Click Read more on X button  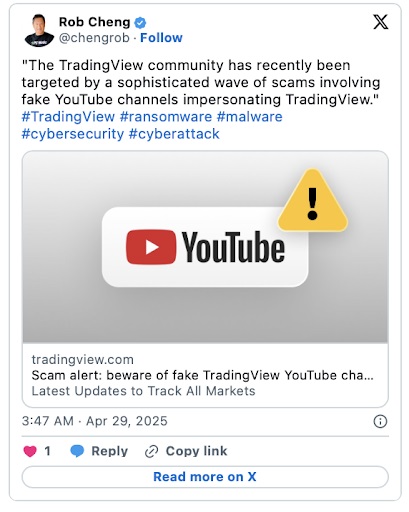[x=205, y=477]
